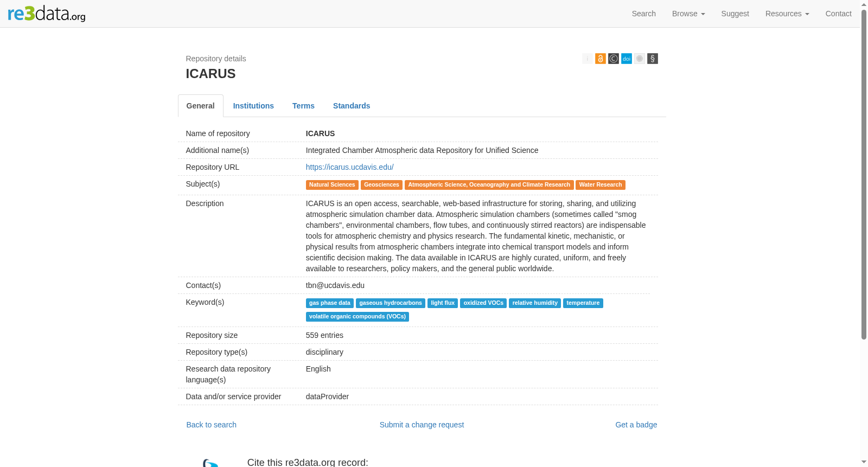Click the copyright license badge icon
This screenshot has width=868, height=467.
(x=614, y=59)
